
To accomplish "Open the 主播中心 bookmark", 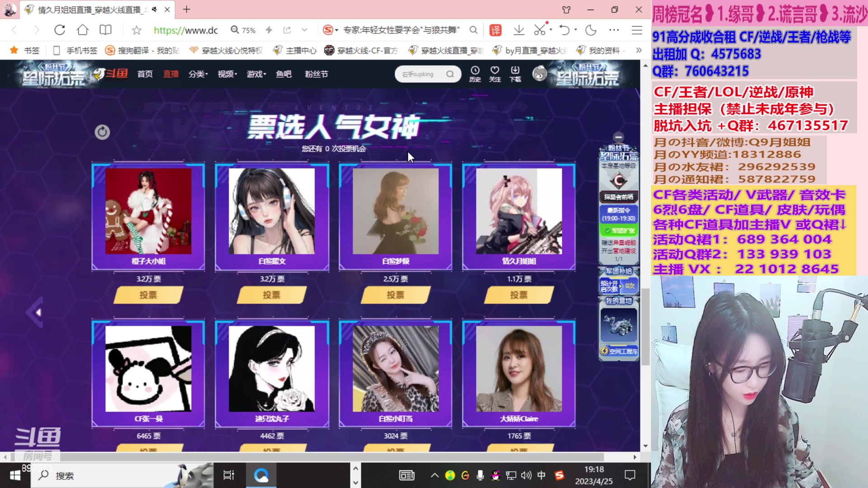I will tap(295, 51).
